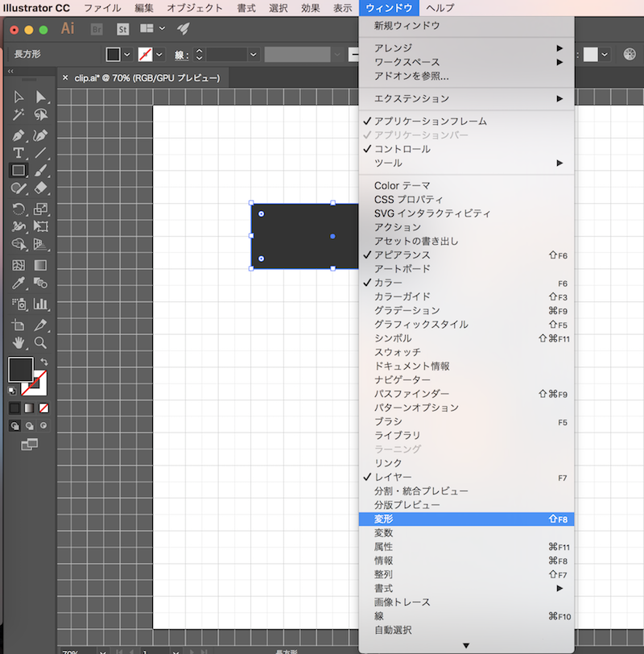Image resolution: width=644 pixels, height=654 pixels.
Task: Select the Rotate tool
Action: click(x=19, y=209)
